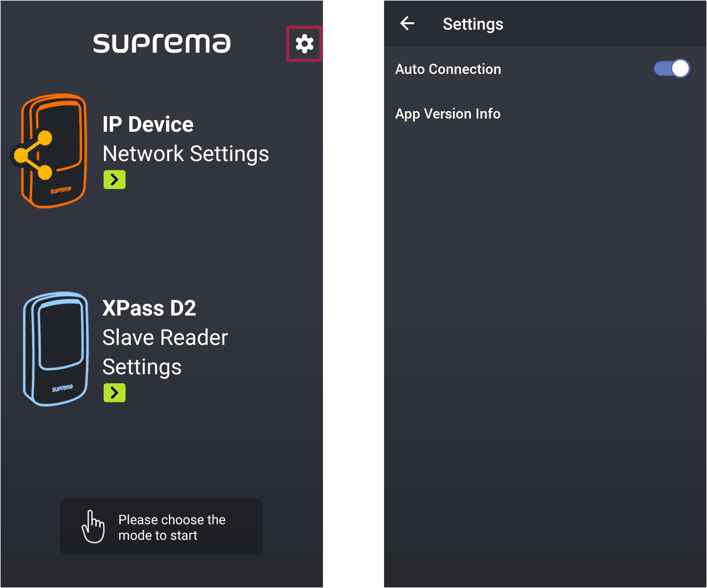The height and width of the screenshot is (588, 707).
Task: Tap the blue XPass D2 device illustration
Action: pos(56,349)
